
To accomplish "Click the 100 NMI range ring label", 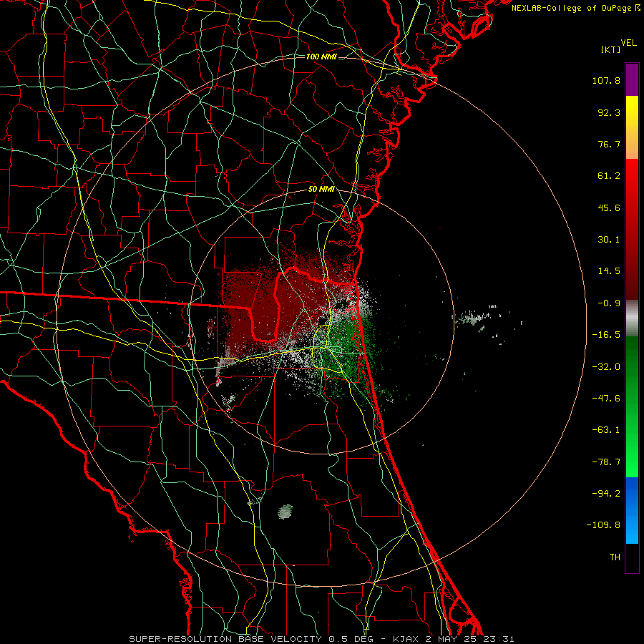I will tap(321, 57).
